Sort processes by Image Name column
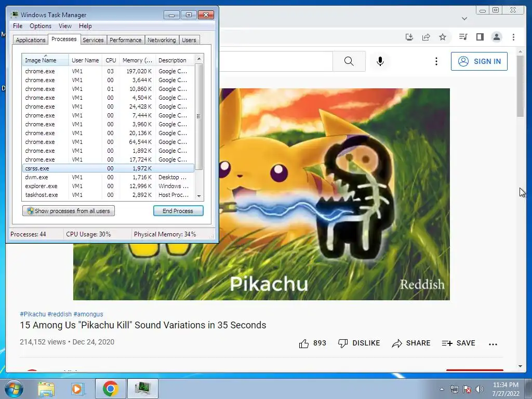 coord(46,60)
